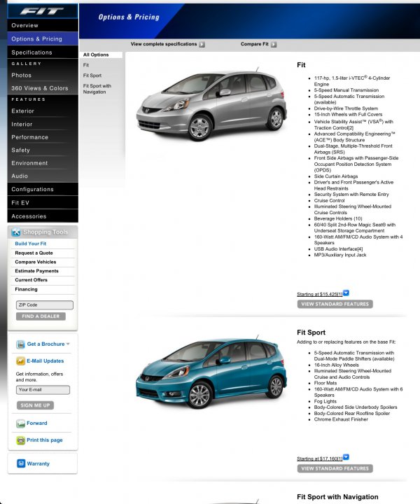Viewport: 420px width, 504px height.
Task: Click the Starting at $17,160 price link
Action: 320,458
